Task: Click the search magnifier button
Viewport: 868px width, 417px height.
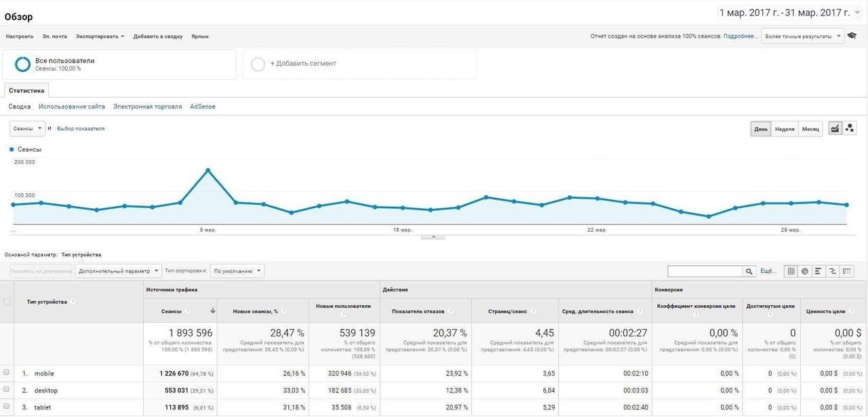Action: pyautogui.click(x=749, y=271)
